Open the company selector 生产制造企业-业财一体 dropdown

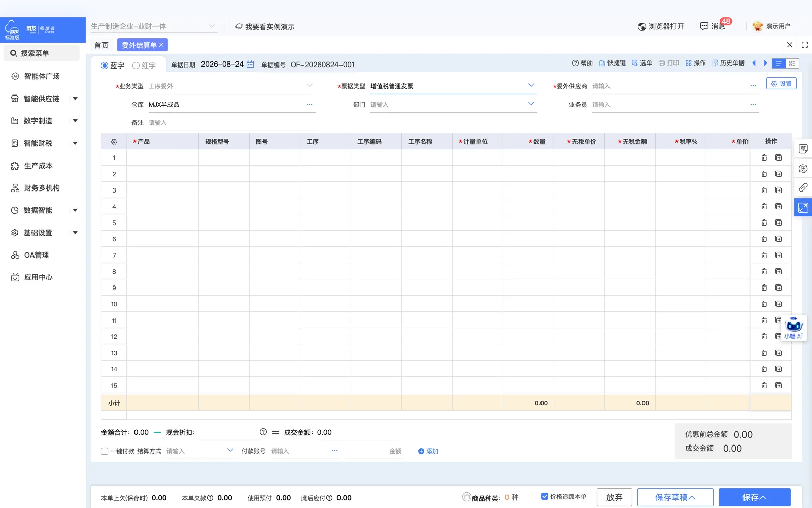click(x=154, y=26)
